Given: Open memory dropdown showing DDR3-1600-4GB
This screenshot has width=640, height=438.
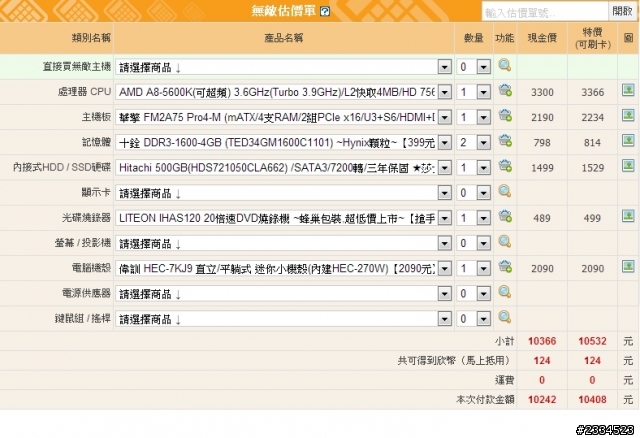Looking at the screenshot, I should (283, 142).
